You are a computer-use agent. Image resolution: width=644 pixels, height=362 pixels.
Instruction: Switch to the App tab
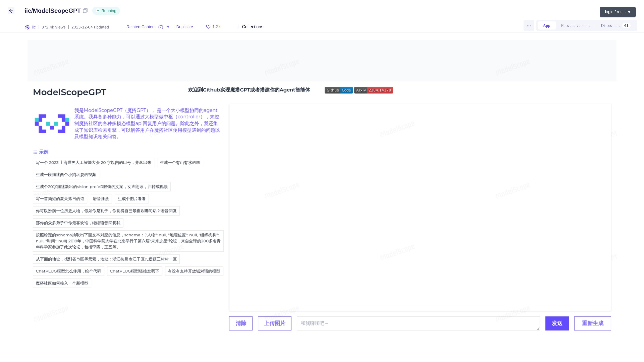coord(547,25)
